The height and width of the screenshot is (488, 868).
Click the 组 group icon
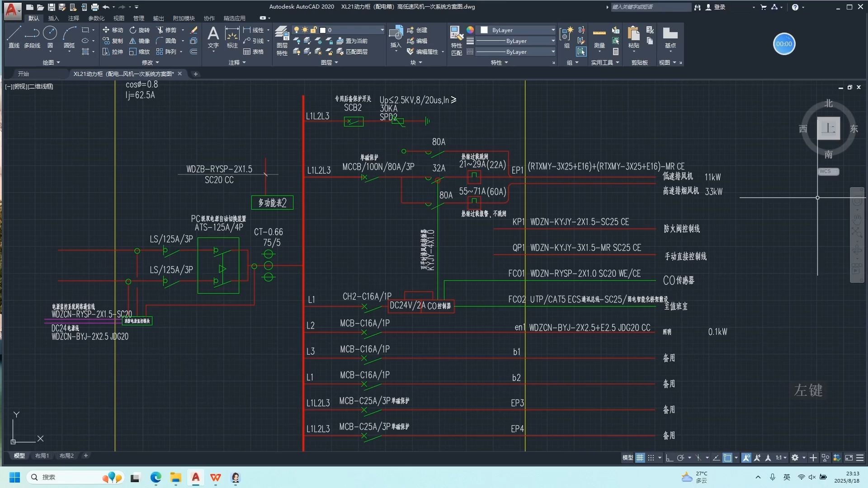tap(566, 37)
